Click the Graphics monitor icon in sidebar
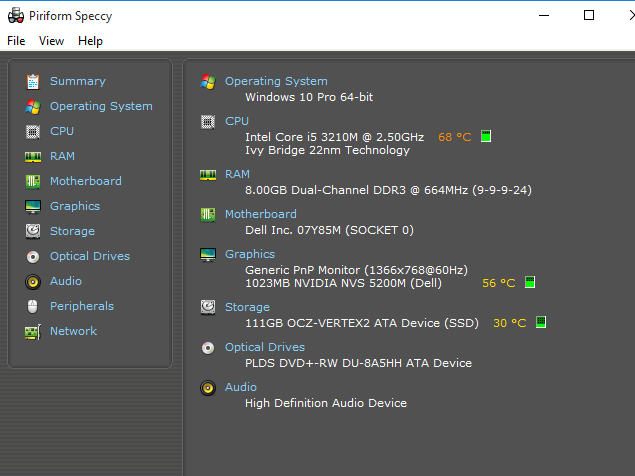The width and height of the screenshot is (635, 476). [x=33, y=207]
